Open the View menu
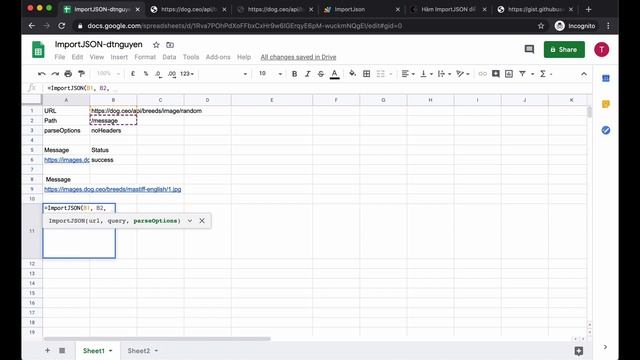The image size is (640, 360). pyautogui.click(x=97, y=57)
